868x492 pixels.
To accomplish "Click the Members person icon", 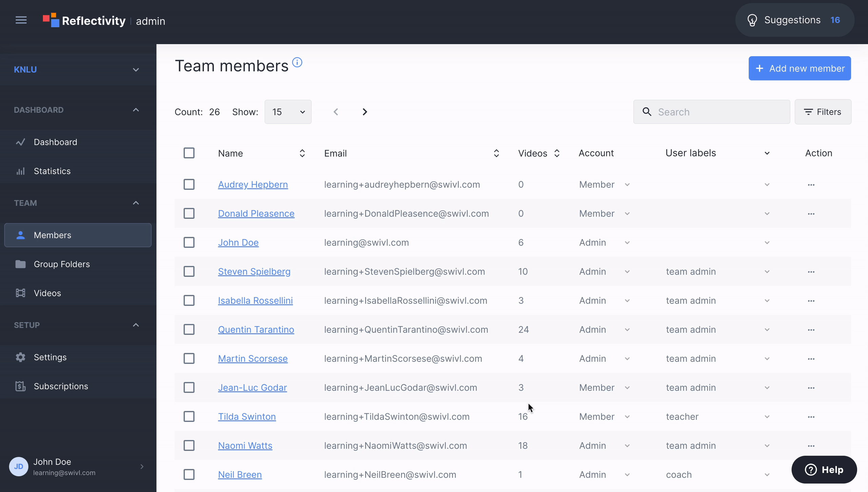I will pos(20,234).
